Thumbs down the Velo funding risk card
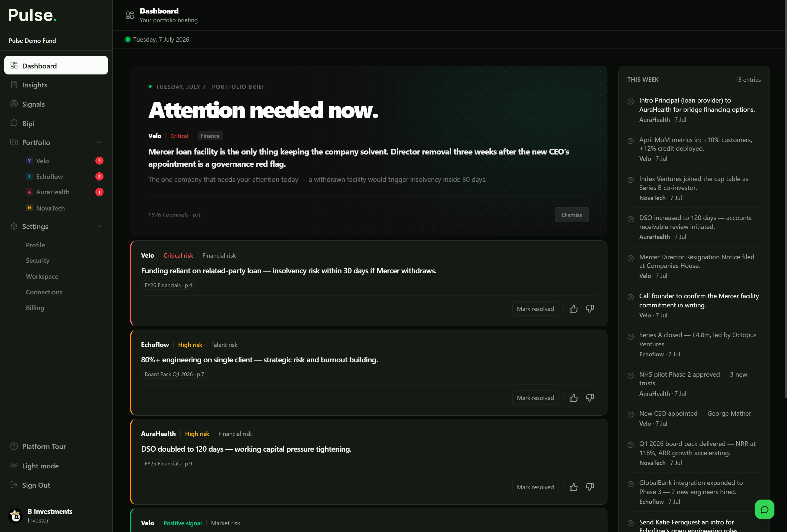This screenshot has width=787, height=532. coord(590,309)
